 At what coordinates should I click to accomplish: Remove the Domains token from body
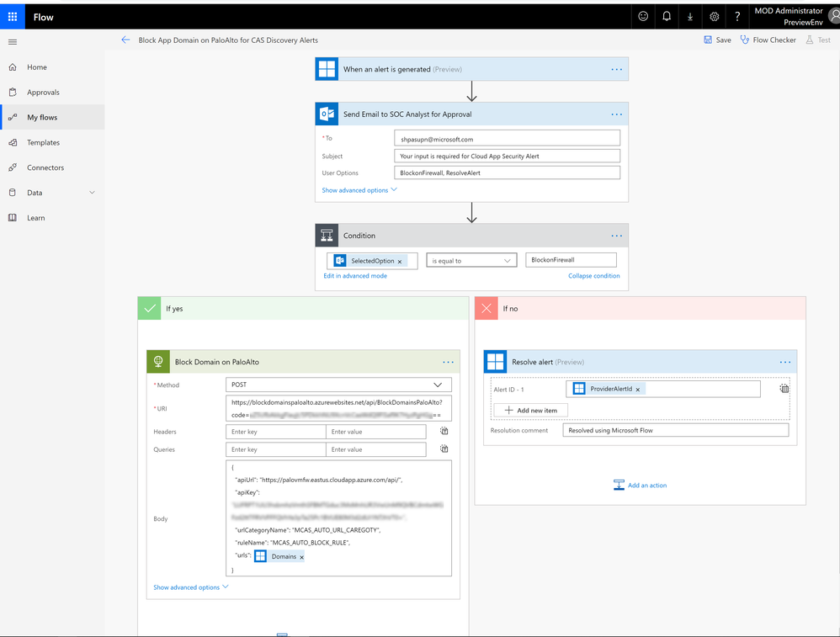click(301, 557)
